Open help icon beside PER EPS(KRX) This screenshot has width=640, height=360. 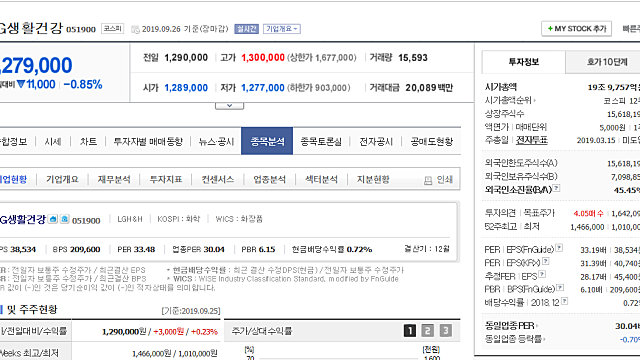point(546,261)
